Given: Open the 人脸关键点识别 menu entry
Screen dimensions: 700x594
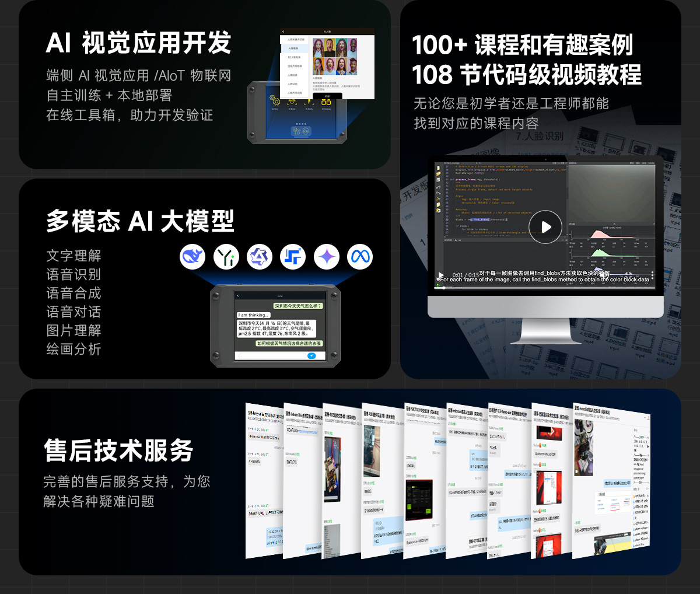Looking at the screenshot, I should click(295, 39).
